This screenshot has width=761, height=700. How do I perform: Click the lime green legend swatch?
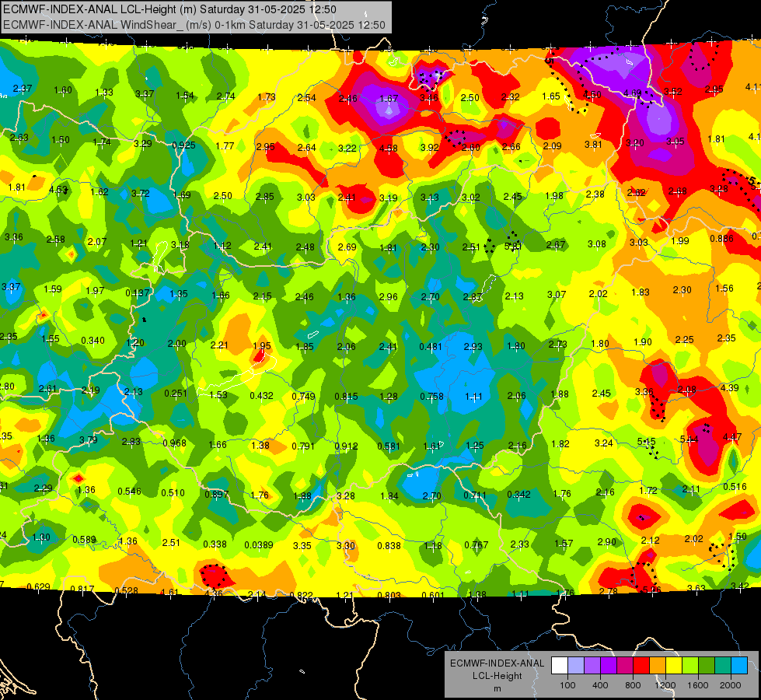(690, 666)
